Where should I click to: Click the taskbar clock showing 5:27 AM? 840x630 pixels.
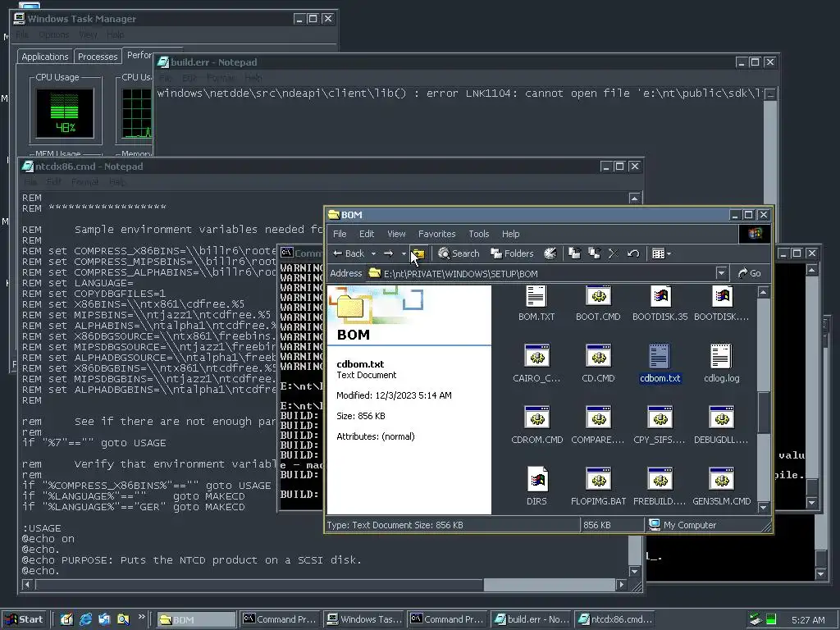(808, 620)
